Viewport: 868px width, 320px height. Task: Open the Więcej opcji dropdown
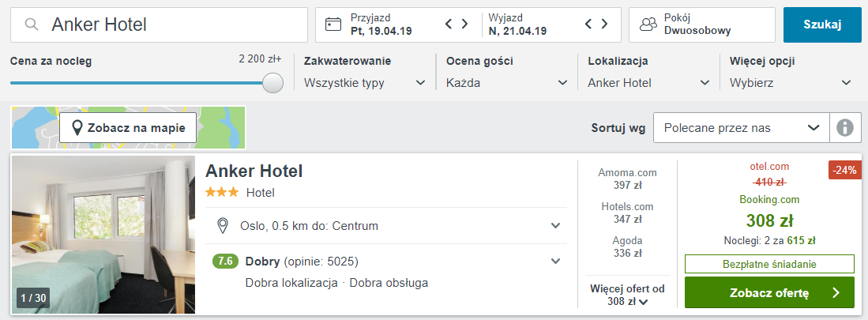[x=790, y=82]
